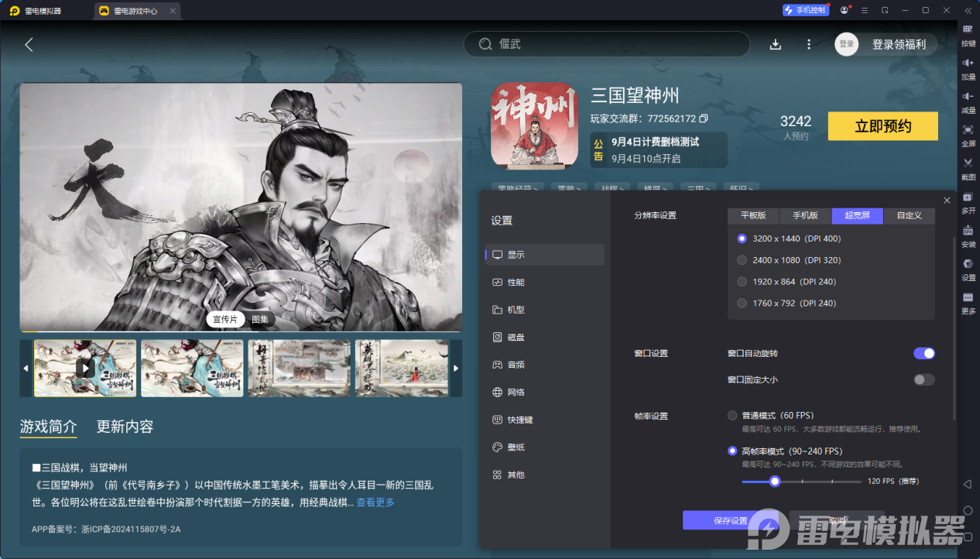
Task: Choose 普通模式 (60 FPS) option
Action: click(732, 416)
